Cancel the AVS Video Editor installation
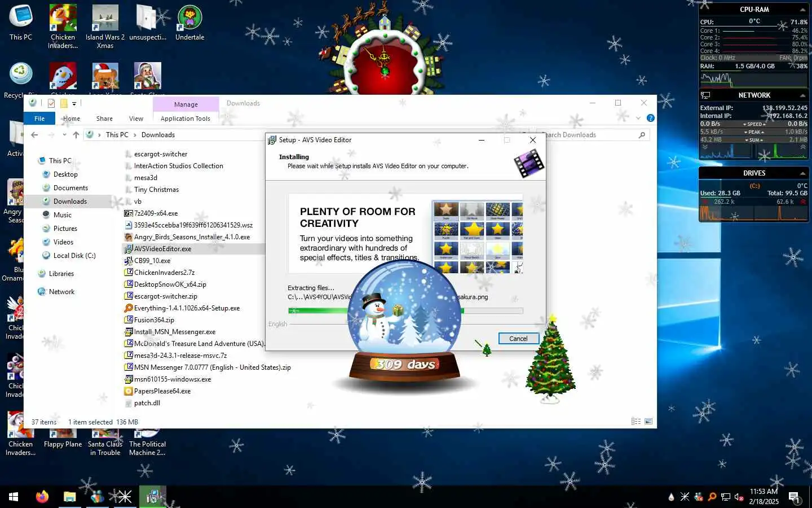Viewport: 812px width, 508px height. pos(518,339)
